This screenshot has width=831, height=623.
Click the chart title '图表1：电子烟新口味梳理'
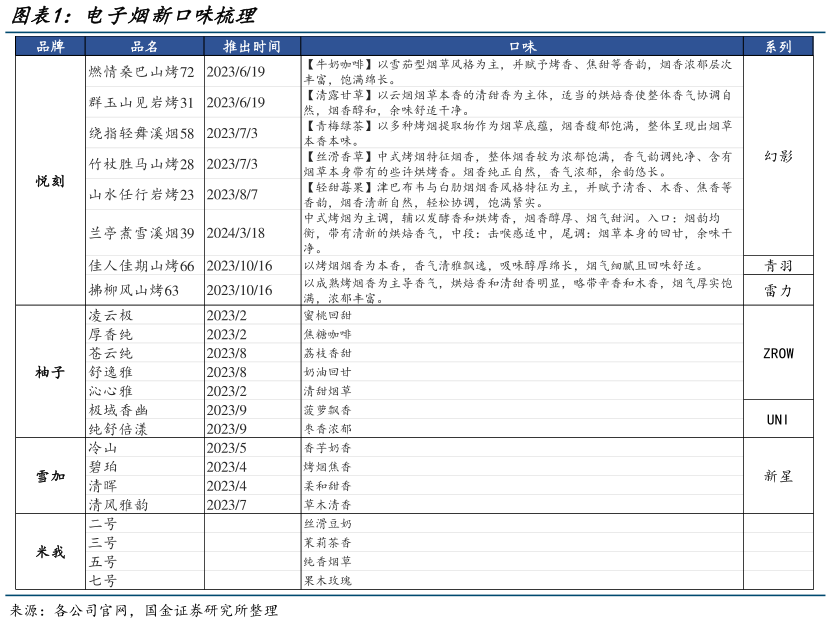(x=135, y=15)
